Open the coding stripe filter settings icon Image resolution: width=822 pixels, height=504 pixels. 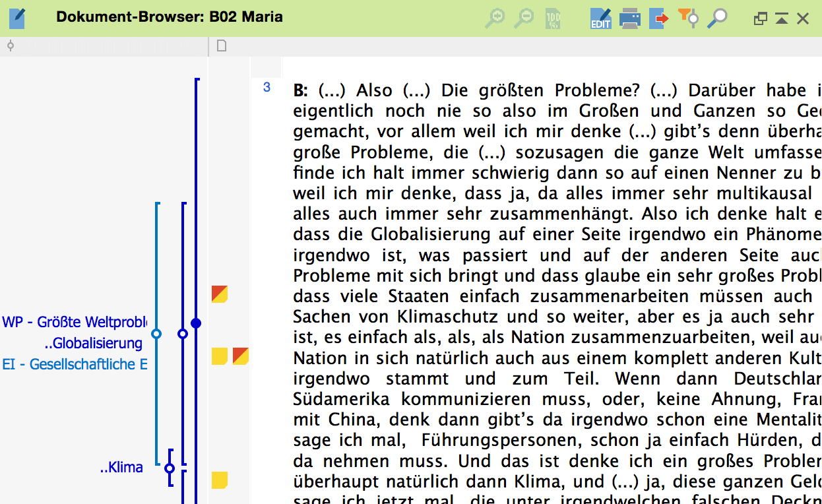pos(688,18)
